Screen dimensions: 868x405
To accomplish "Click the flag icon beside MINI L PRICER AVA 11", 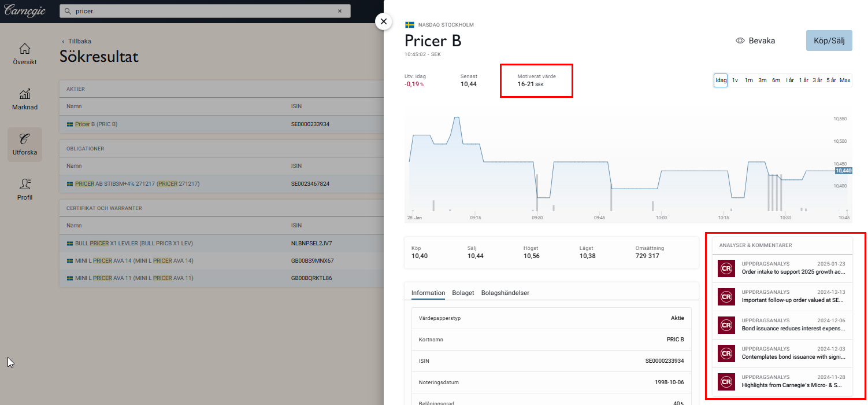I will click(70, 278).
